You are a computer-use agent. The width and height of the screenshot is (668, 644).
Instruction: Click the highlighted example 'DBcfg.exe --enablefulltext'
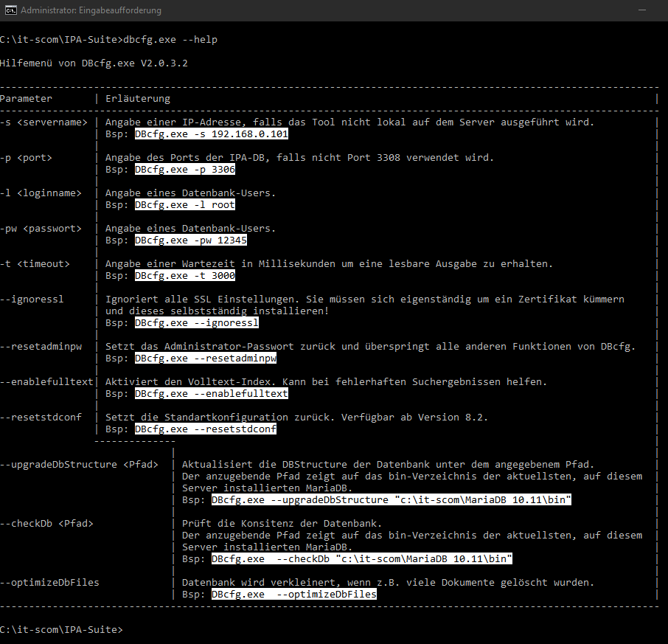tap(211, 394)
